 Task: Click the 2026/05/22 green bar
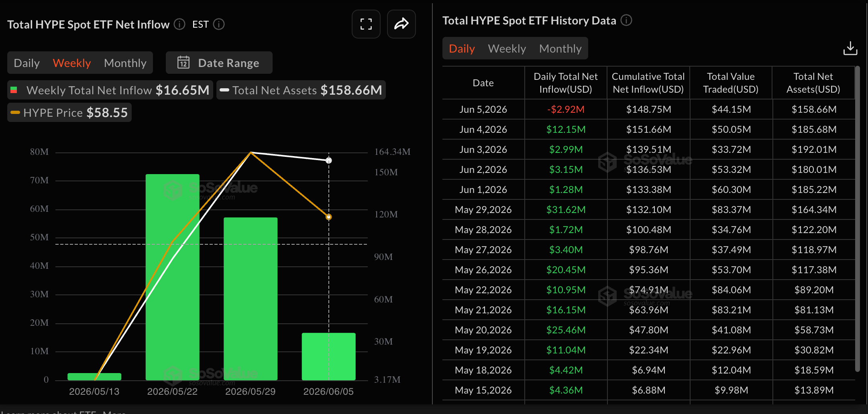pyautogui.click(x=172, y=277)
